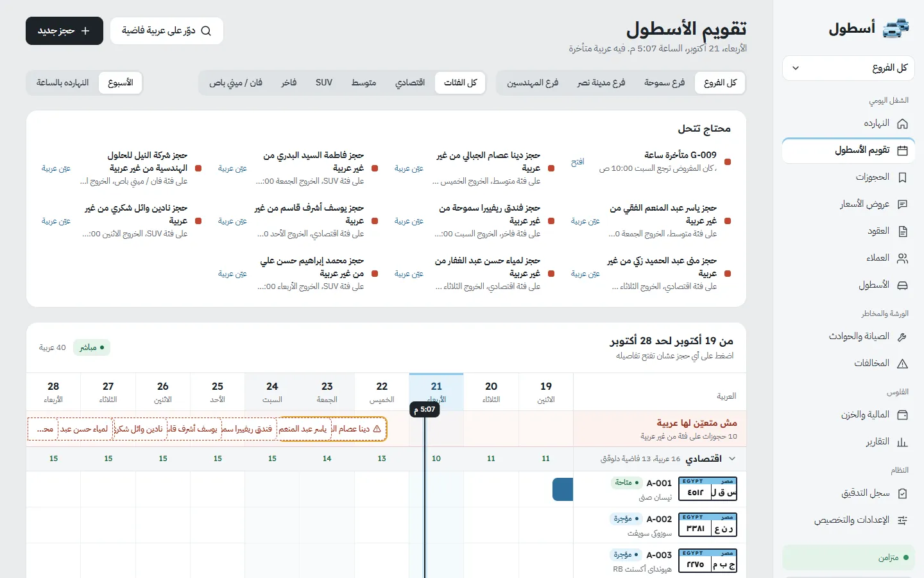Screen dimensions: 924x578
Task: Click the أسطول fleet logo icon
Action: coord(896,29)
